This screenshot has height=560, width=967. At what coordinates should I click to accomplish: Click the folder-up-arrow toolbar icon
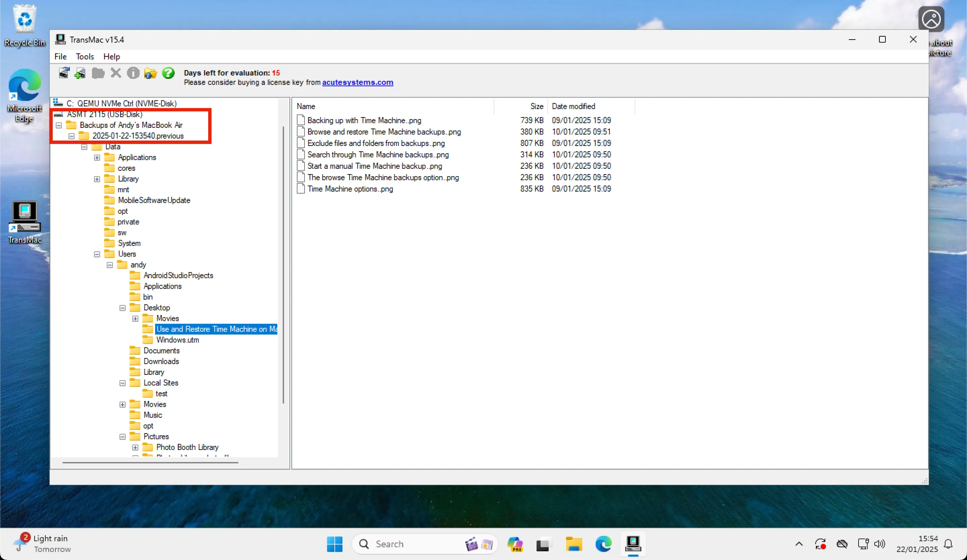tap(150, 72)
